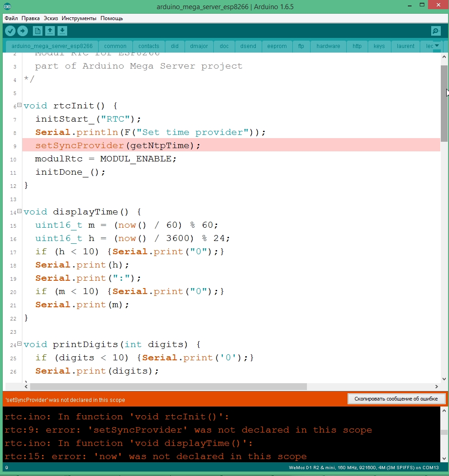The height and width of the screenshot is (476, 449).
Task: Switch to the contacts tab
Action: click(148, 46)
